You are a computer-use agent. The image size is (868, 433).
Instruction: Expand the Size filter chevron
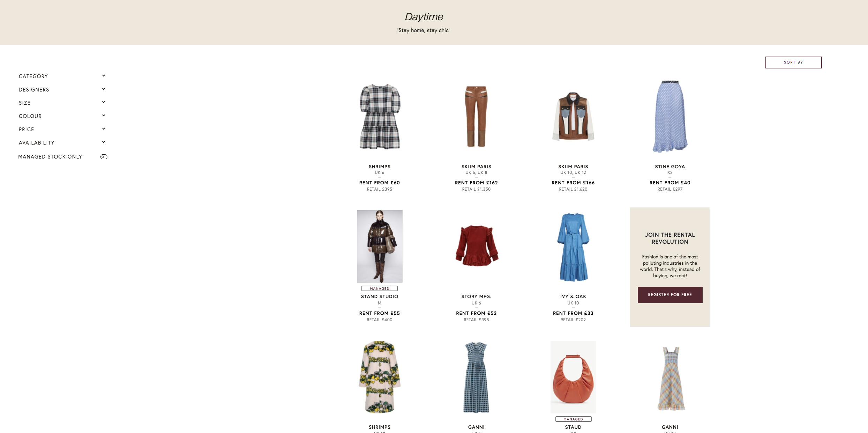(x=104, y=102)
